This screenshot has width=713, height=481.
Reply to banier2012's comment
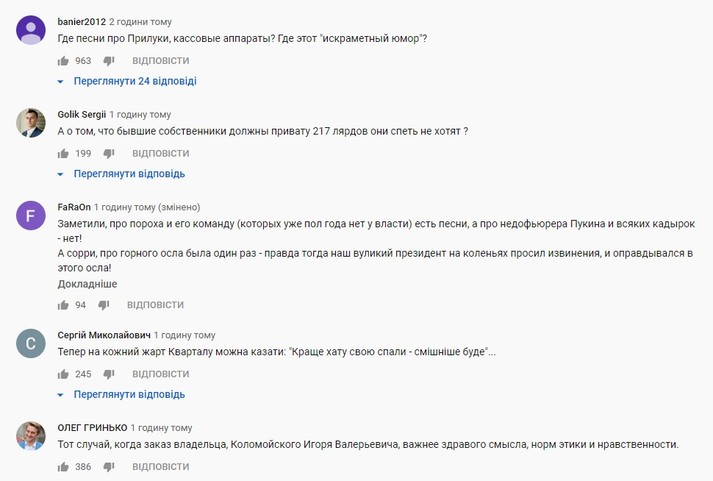tap(160, 61)
